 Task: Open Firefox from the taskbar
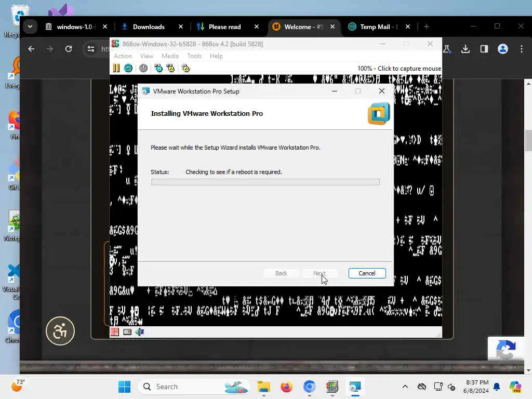coord(287,387)
